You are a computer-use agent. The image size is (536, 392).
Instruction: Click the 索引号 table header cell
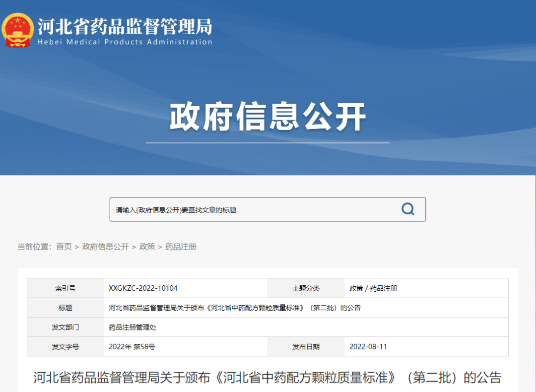click(x=65, y=288)
